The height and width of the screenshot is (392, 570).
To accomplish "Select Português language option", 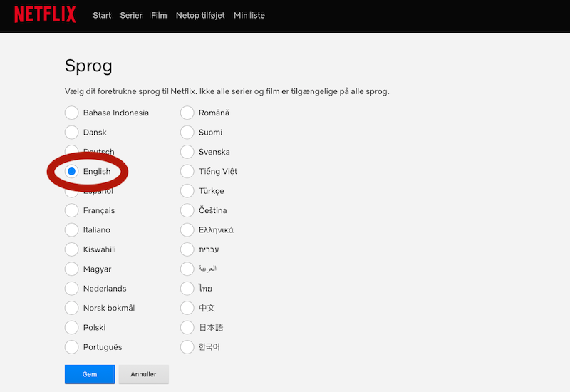I will coord(72,347).
